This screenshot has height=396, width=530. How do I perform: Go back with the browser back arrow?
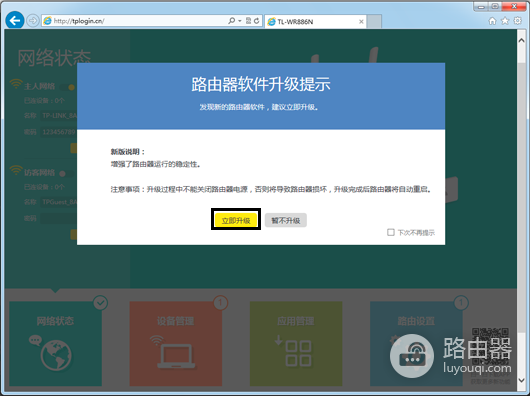(x=15, y=21)
